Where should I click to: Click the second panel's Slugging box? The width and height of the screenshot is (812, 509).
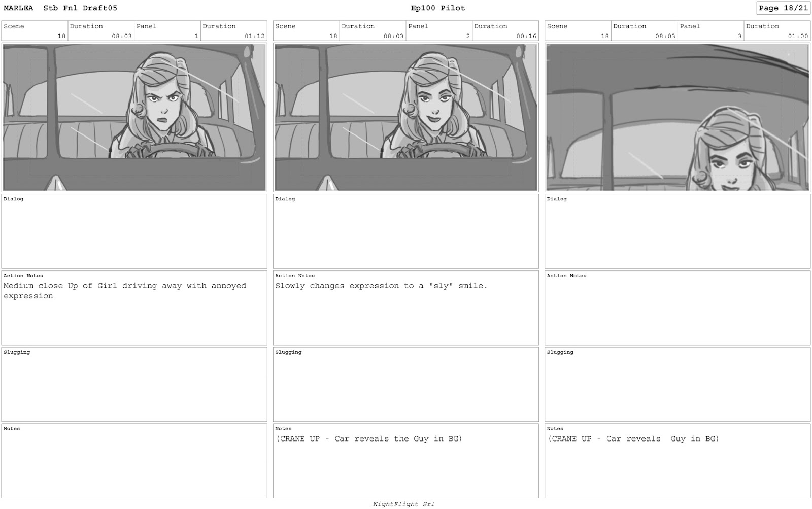click(x=405, y=384)
